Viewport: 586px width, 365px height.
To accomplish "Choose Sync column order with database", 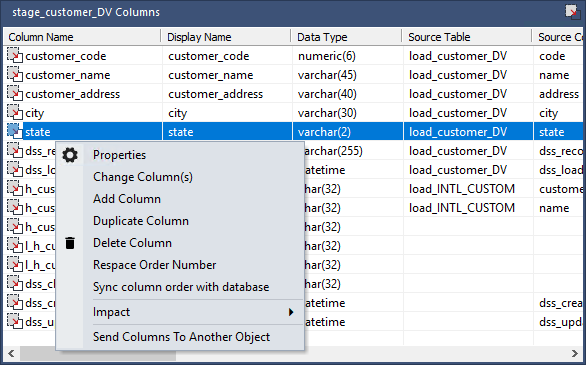I will tap(181, 287).
